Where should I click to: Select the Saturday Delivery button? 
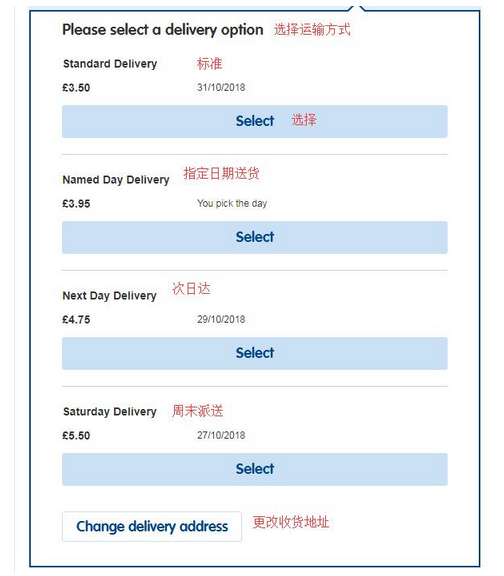(x=255, y=469)
